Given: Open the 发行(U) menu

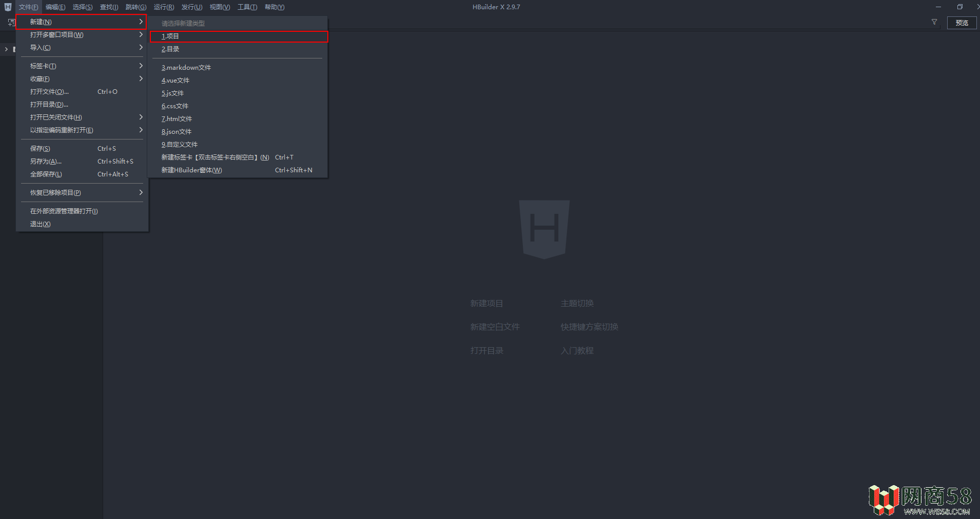Looking at the screenshot, I should point(192,7).
